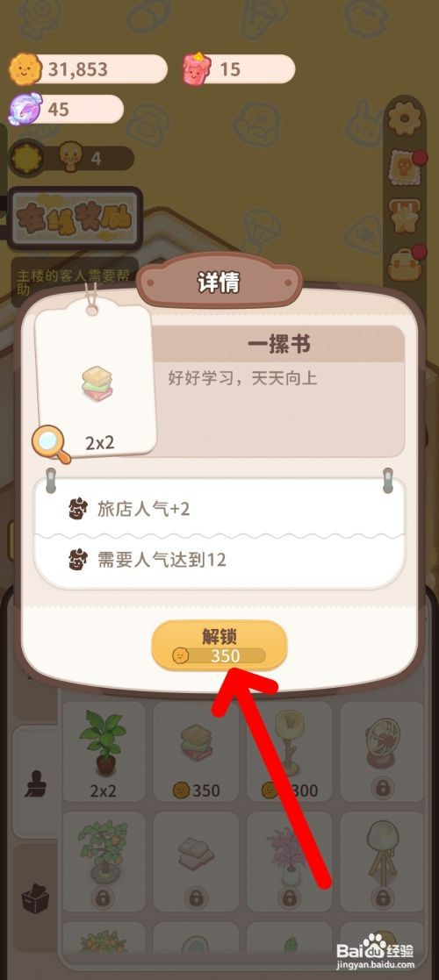Tap the cookie coin balance 31,853

88,68
